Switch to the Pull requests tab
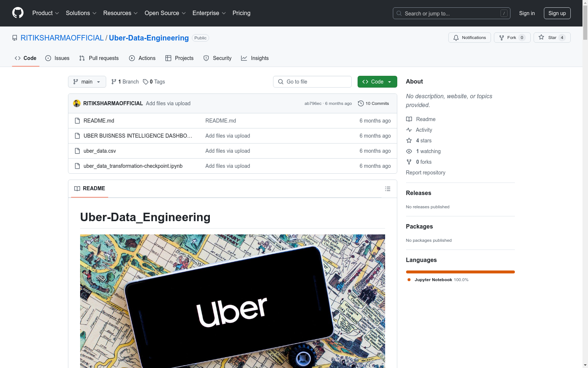Screen dimensions: 588x368 click(x=99, y=58)
